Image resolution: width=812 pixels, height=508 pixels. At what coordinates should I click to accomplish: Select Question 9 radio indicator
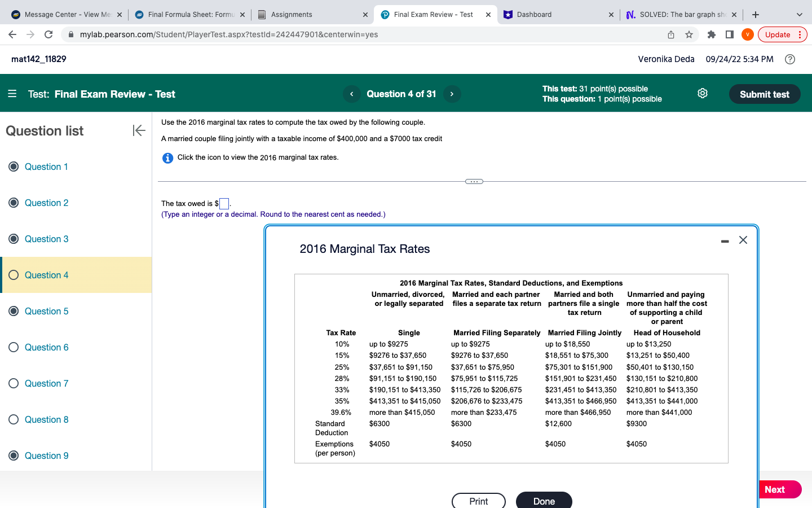tap(14, 456)
